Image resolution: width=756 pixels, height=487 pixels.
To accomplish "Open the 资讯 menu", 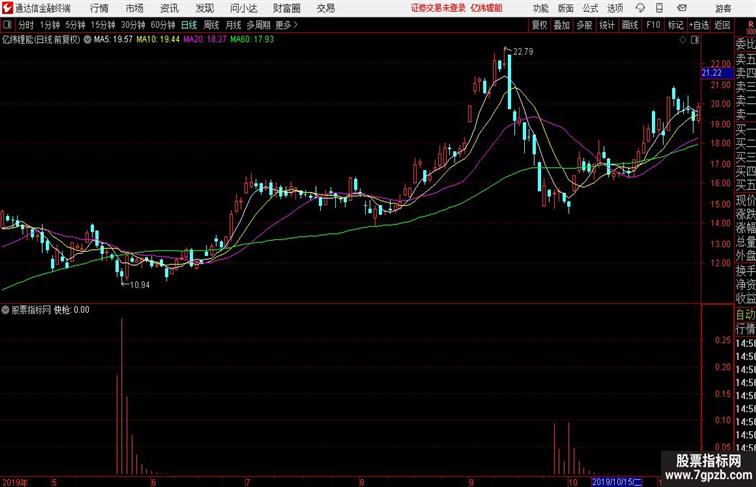I will 169,8.
